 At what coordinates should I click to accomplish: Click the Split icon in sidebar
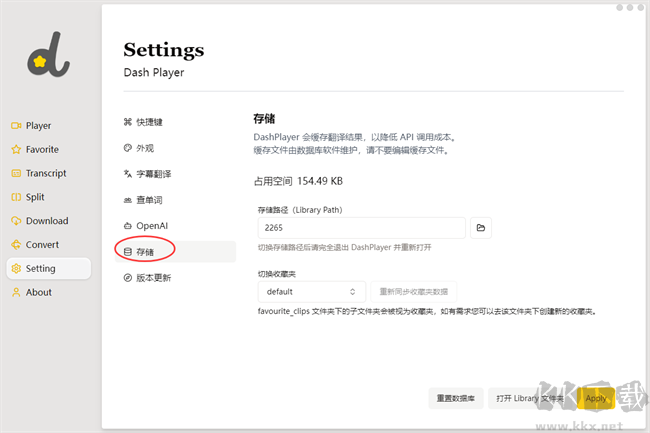pos(16,197)
